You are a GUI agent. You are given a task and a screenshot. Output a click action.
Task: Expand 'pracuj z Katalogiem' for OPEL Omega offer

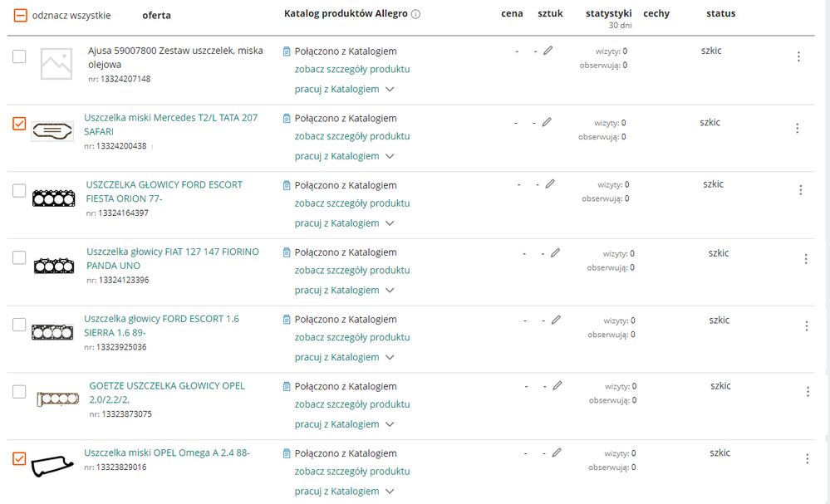tap(344, 491)
